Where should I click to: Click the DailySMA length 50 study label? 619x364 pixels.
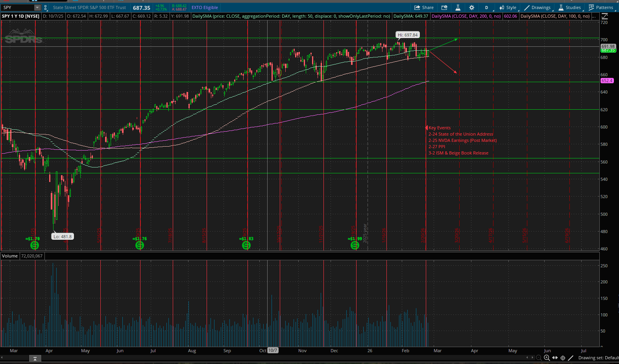(291, 16)
